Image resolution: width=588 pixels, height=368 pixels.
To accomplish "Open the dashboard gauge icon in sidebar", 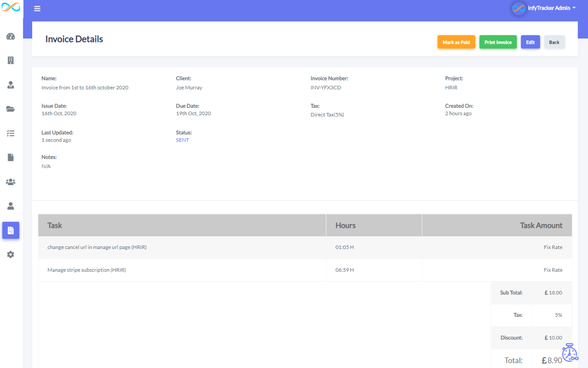I will (11, 36).
